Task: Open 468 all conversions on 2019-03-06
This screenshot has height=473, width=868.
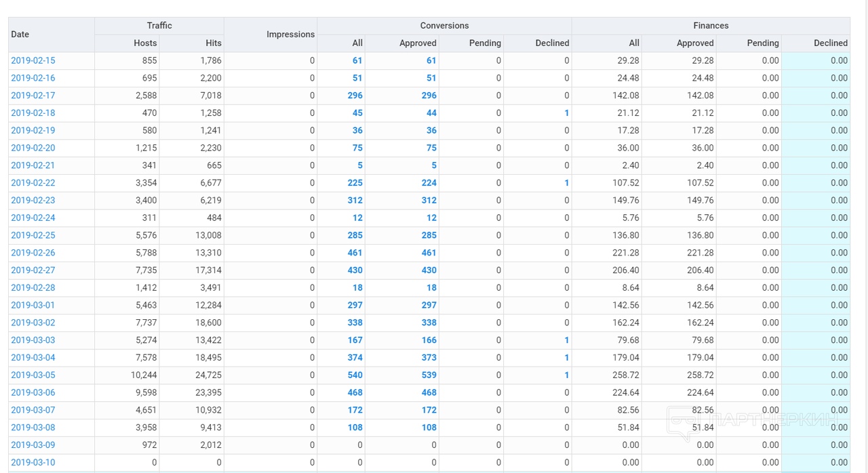Action: 355,392
